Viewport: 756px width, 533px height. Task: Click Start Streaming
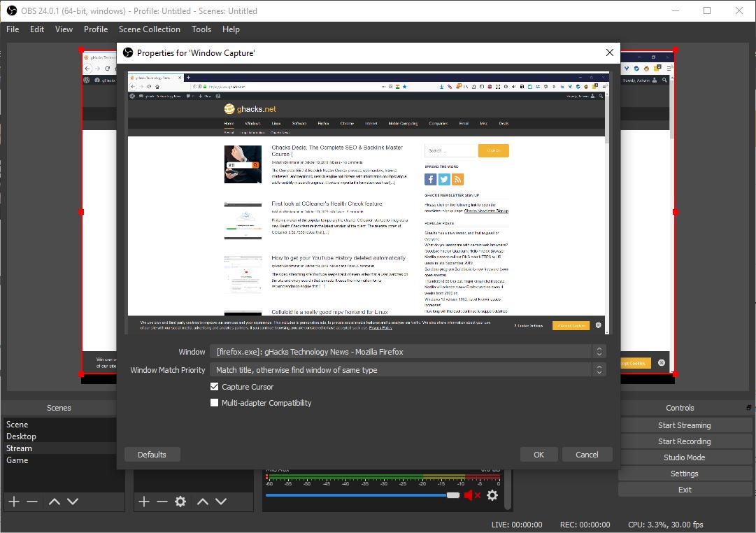coord(685,425)
